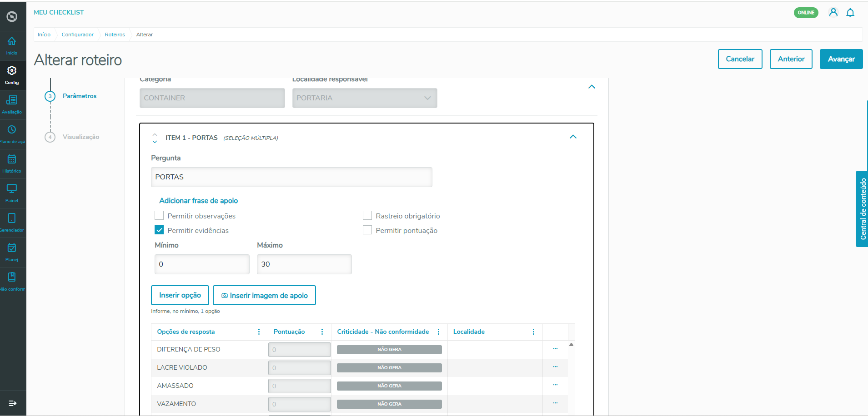Viewport: 868px width, 416px height.
Task: Go to Início home in the sidebar
Action: tap(12, 45)
